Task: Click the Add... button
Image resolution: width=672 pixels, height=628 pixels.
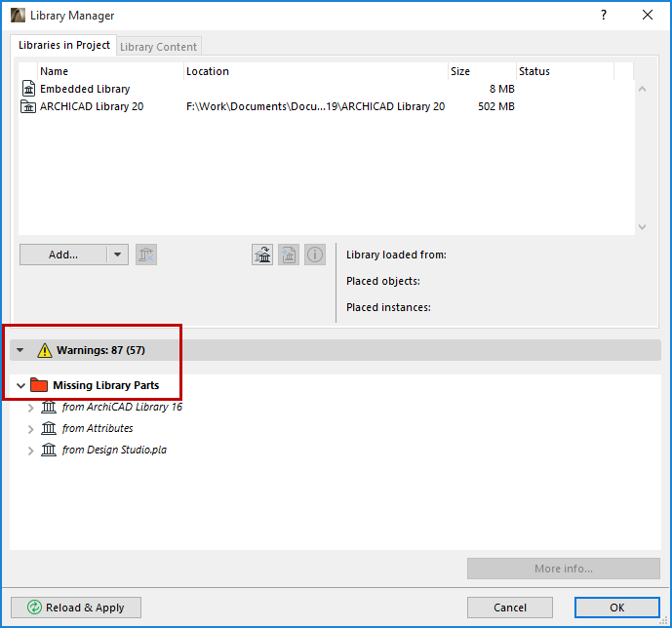Action: pos(63,255)
